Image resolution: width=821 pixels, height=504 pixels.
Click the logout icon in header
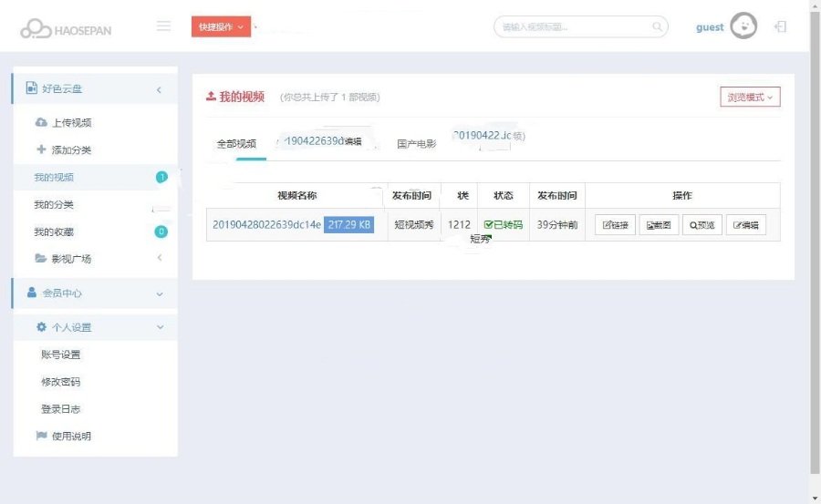tap(780, 26)
